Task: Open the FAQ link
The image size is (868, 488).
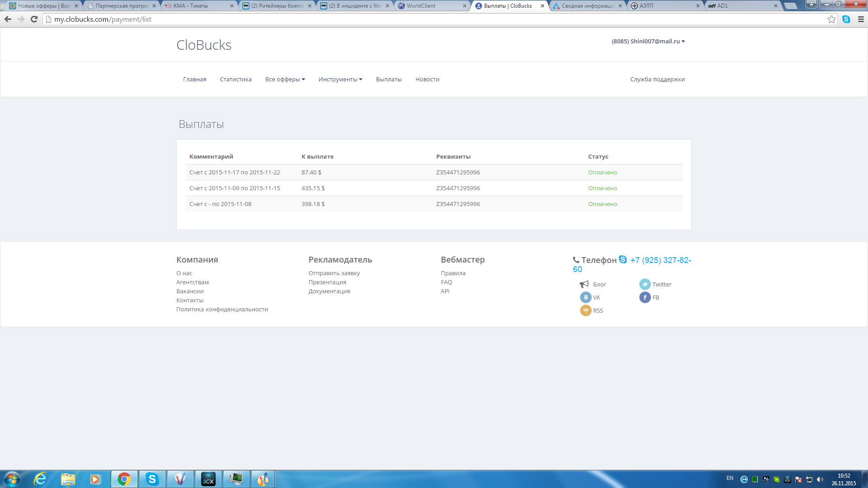Action: click(x=446, y=282)
